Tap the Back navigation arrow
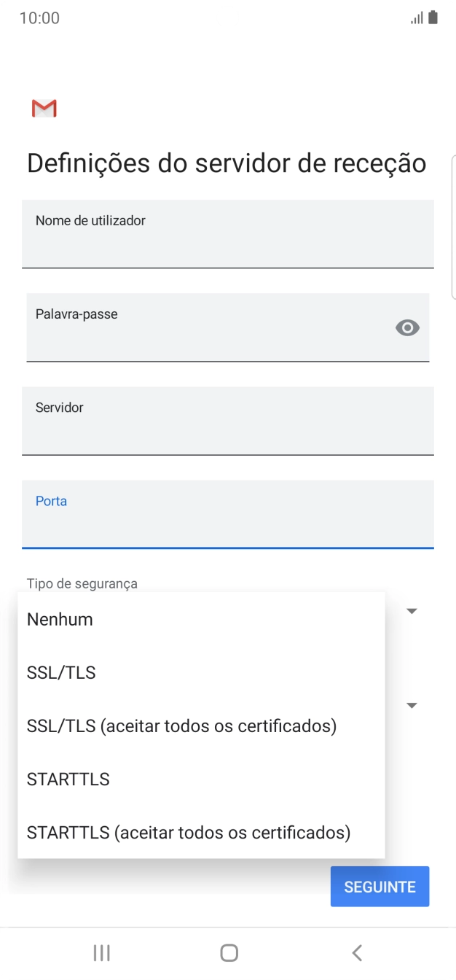The width and height of the screenshot is (456, 980). coord(356,952)
